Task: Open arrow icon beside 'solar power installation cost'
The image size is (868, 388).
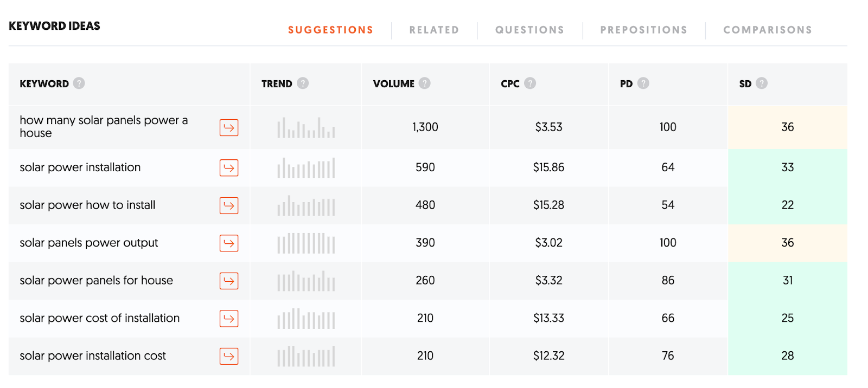Action: pyautogui.click(x=229, y=356)
